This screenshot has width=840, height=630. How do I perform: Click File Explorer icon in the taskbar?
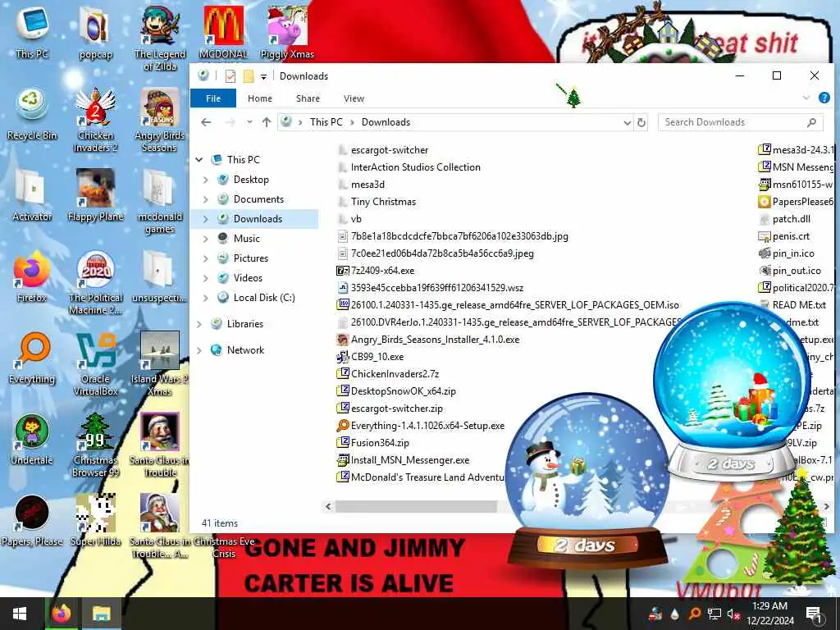coord(101,614)
